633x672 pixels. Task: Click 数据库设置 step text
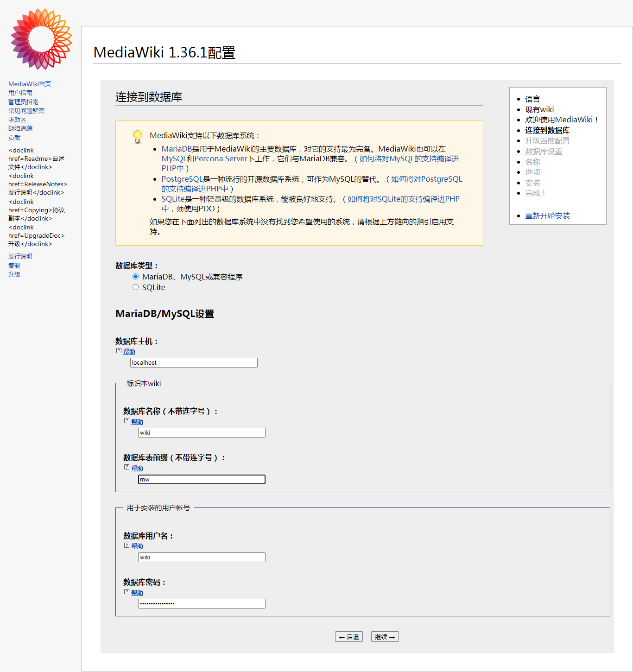[544, 152]
